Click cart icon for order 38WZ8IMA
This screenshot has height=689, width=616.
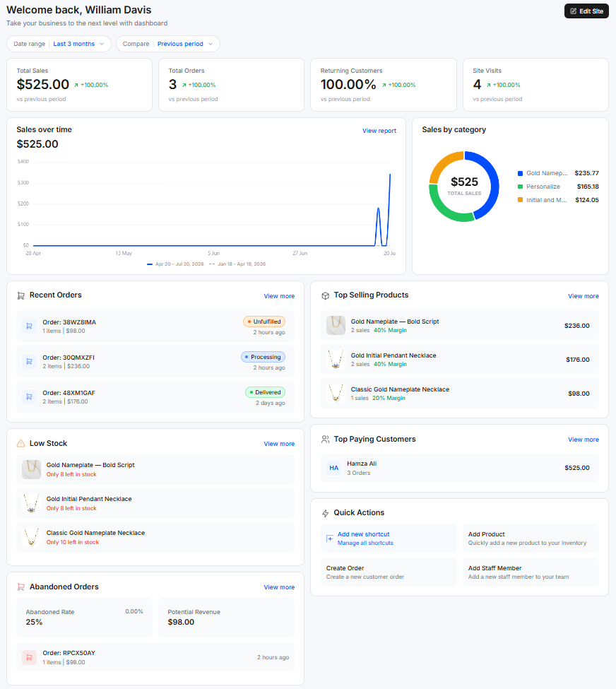(x=30, y=326)
